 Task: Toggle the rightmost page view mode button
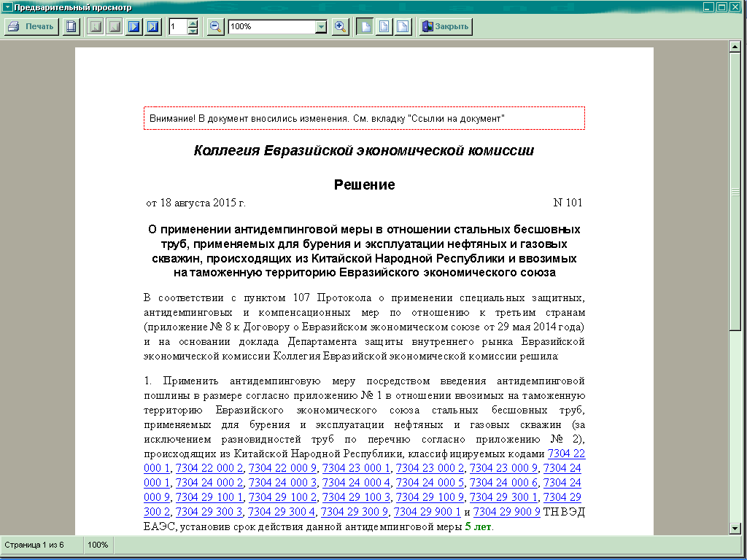tap(403, 27)
